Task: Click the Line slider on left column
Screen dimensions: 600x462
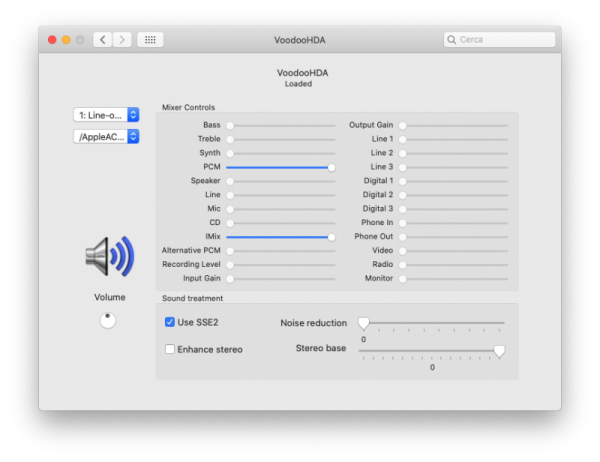Action: [281, 195]
